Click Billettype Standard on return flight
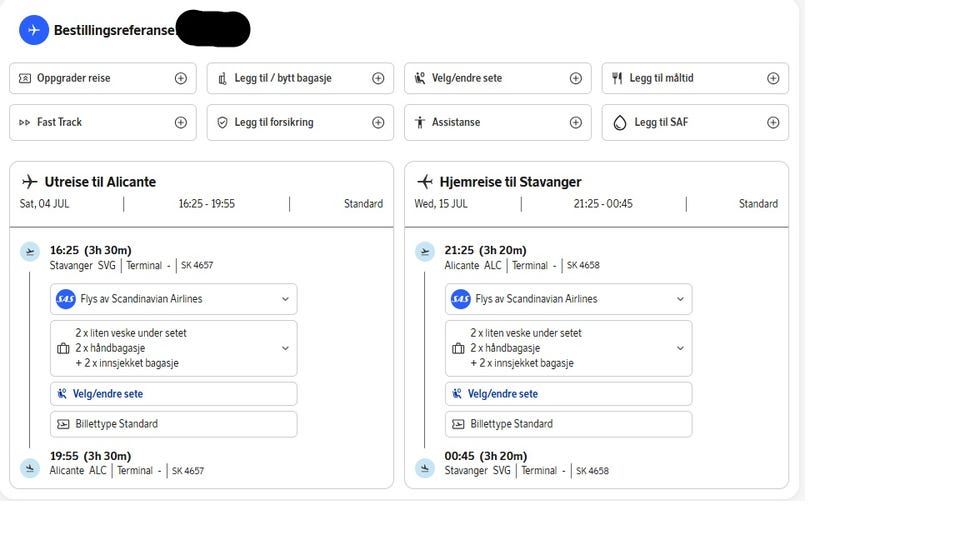 pyautogui.click(x=569, y=424)
